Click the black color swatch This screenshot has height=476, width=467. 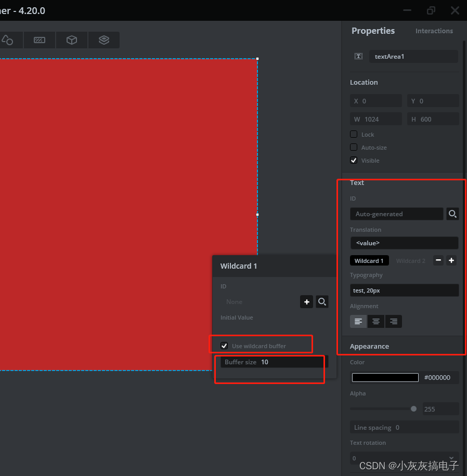385,377
